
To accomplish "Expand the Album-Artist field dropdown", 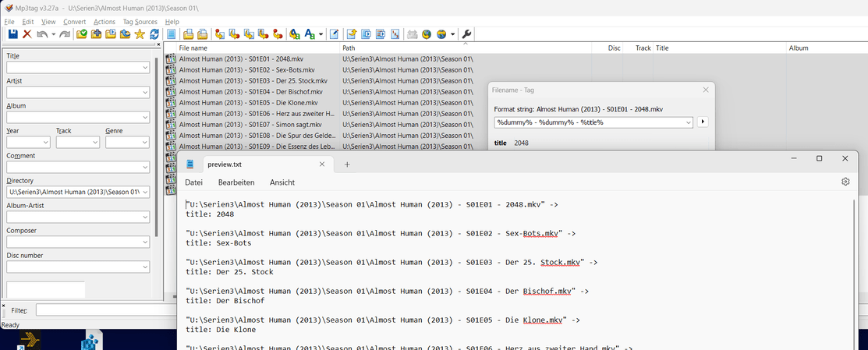I will pyautogui.click(x=145, y=217).
